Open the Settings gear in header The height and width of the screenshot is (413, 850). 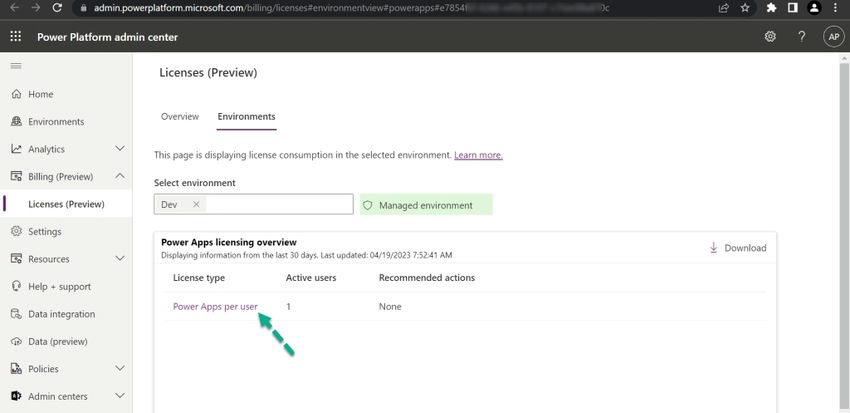click(770, 36)
